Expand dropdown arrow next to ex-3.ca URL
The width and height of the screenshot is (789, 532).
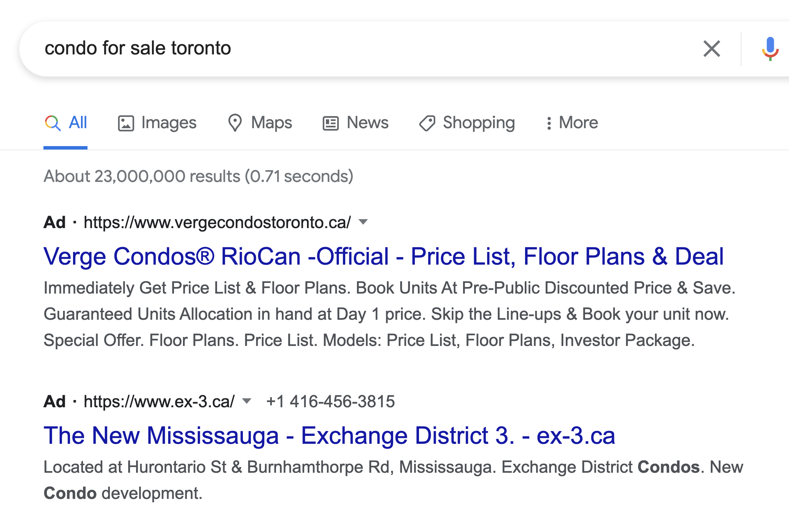point(247,401)
